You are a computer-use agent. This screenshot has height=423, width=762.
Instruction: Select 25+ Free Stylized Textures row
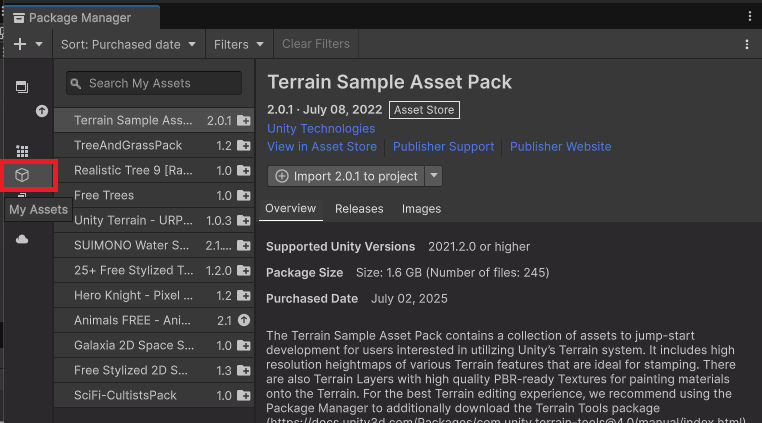[x=154, y=270]
